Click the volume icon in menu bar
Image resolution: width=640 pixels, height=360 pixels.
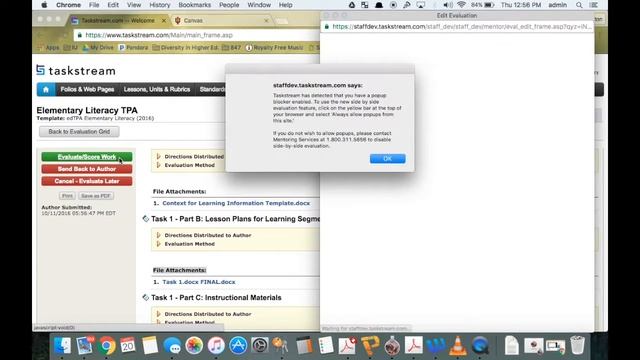448,5
